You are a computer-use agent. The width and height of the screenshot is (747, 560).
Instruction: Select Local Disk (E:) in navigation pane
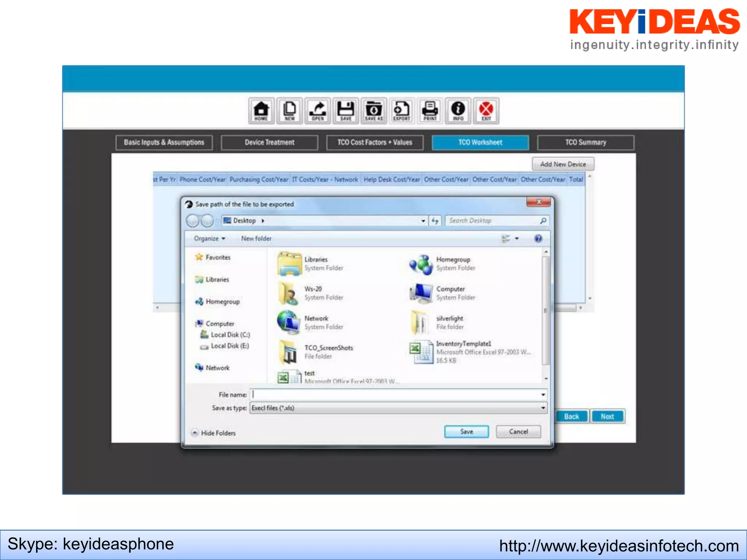[225, 346]
